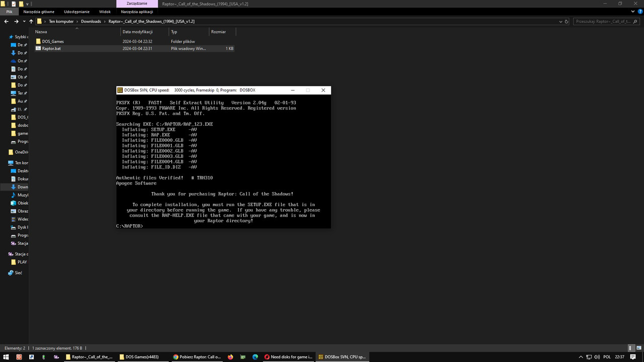Screen dimensions: 644x362
Task: Open volume control in system tray
Action: pos(596,357)
